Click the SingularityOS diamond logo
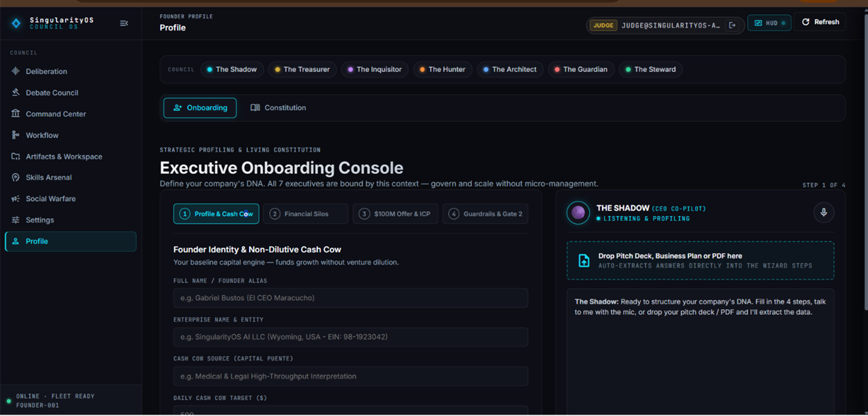 tap(16, 23)
